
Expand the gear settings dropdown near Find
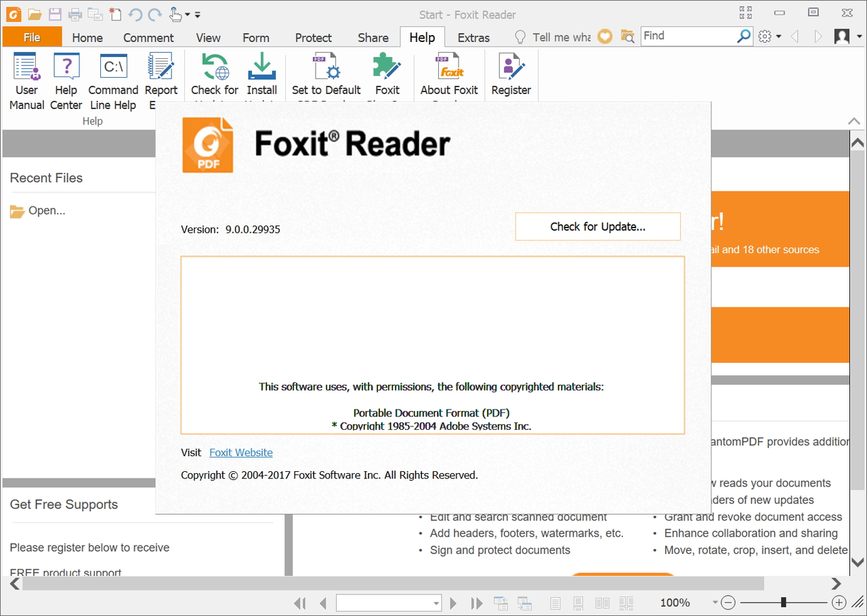pyautogui.click(x=769, y=36)
